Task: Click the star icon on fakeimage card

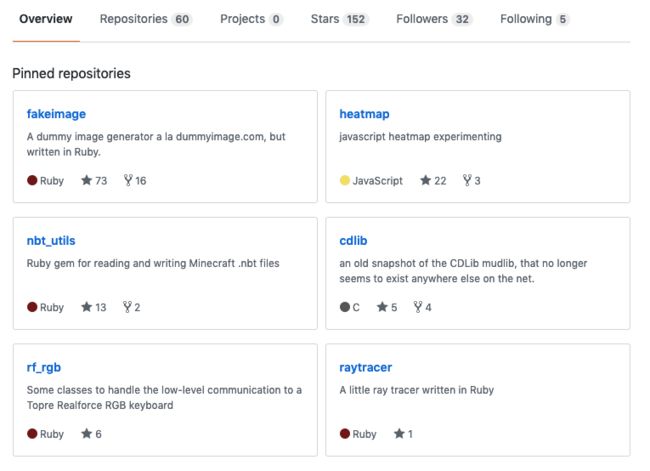Action: 86,180
